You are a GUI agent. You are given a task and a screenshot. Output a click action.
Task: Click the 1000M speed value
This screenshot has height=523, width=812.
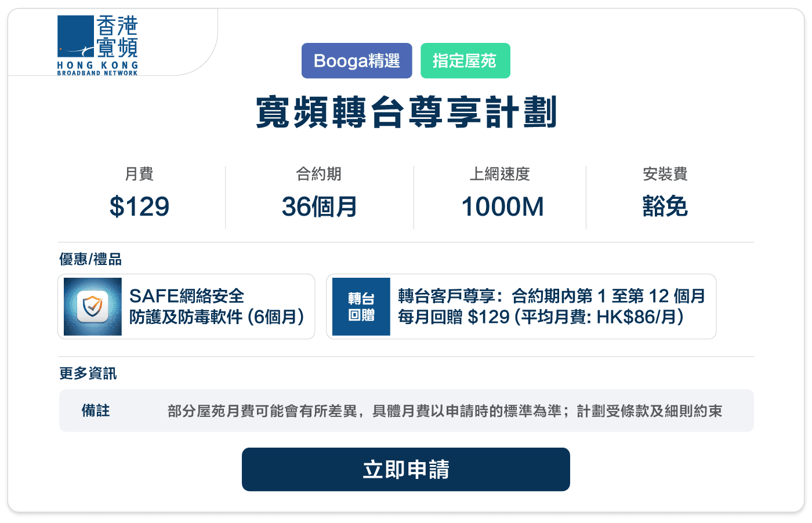coord(502,207)
